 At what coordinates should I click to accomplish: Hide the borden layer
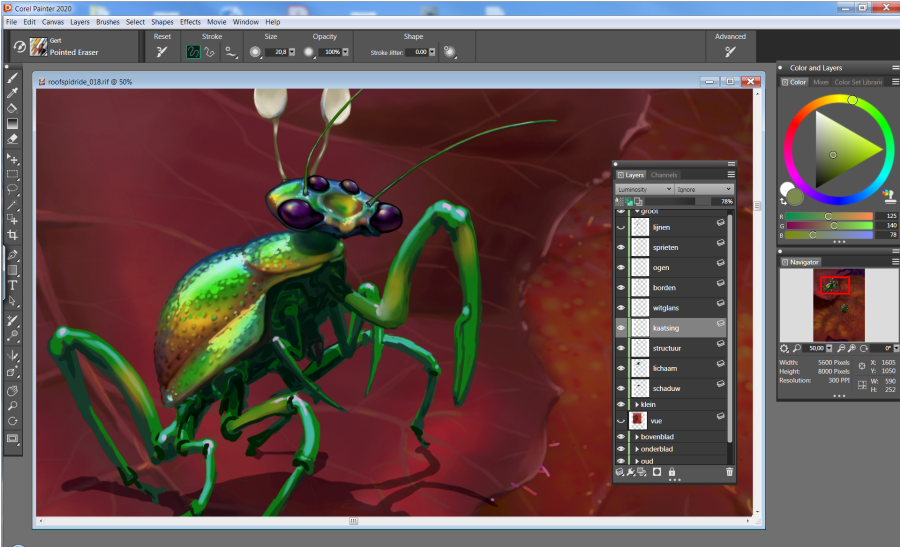tap(620, 288)
